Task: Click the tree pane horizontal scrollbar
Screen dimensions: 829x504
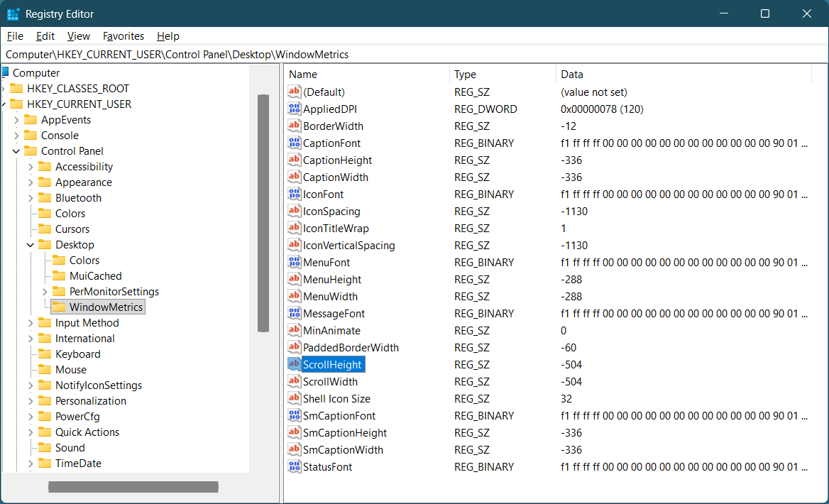Action: click(133, 487)
